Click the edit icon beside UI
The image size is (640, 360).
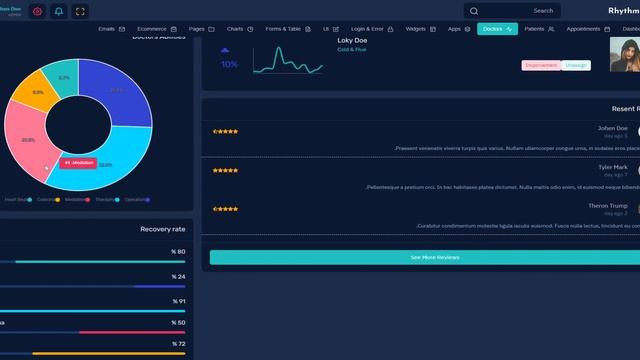tap(336, 29)
